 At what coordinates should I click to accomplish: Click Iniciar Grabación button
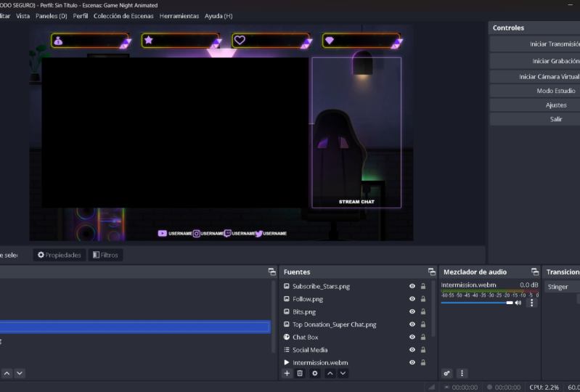pyautogui.click(x=535, y=61)
